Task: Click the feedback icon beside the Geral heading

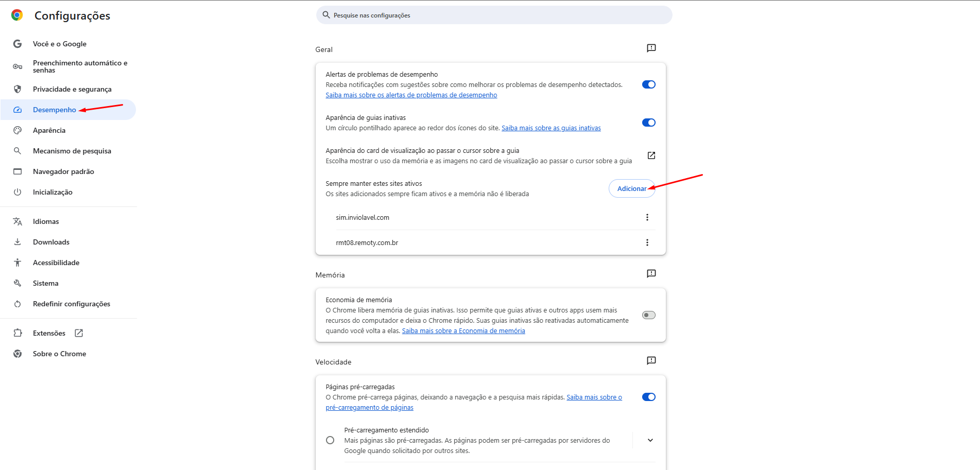Action: [x=651, y=48]
